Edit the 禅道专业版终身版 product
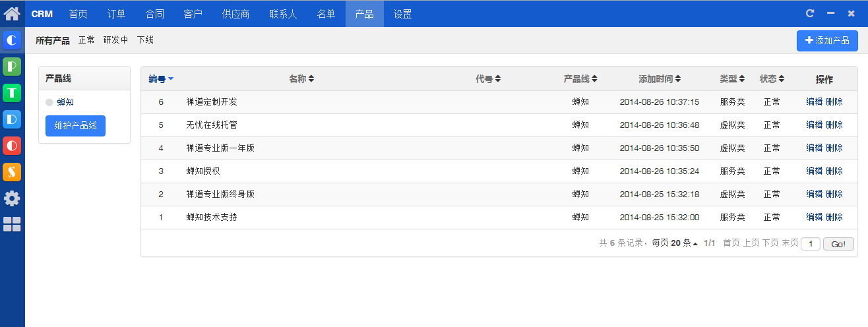Screen dimensions: 868x327 tap(814, 194)
